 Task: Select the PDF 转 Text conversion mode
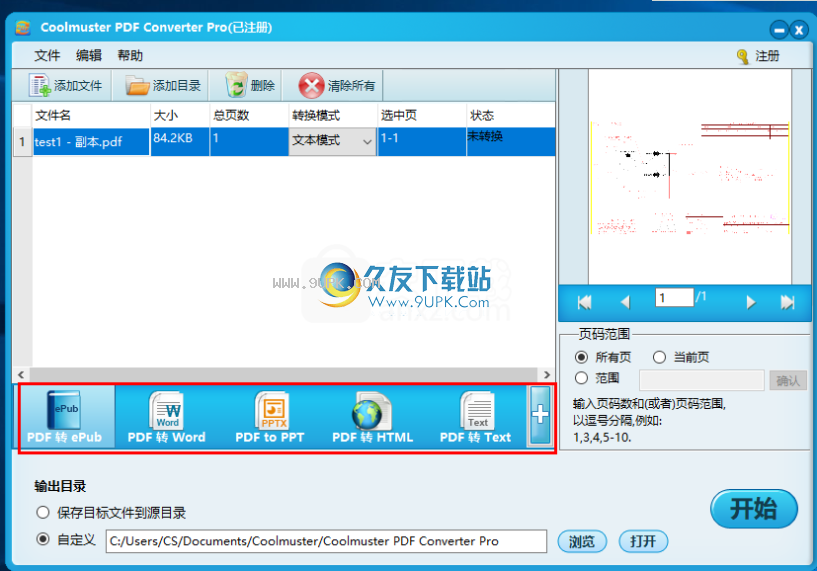point(475,417)
